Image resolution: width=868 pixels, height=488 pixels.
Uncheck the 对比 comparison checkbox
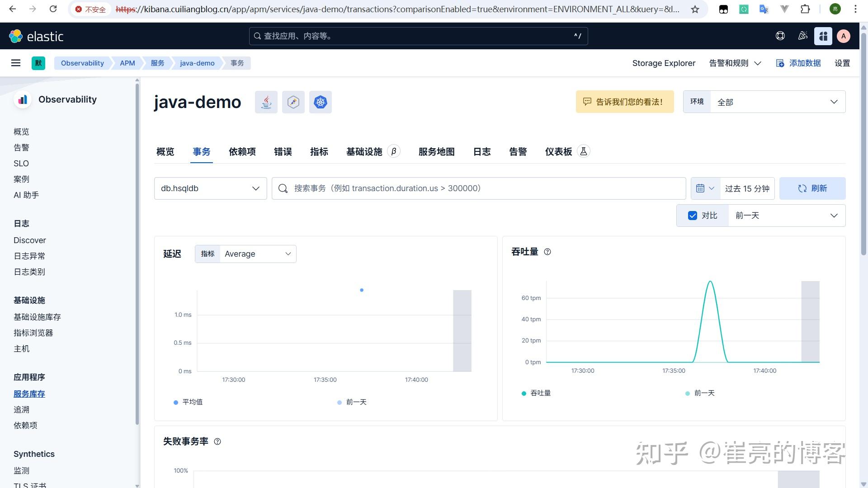point(693,216)
